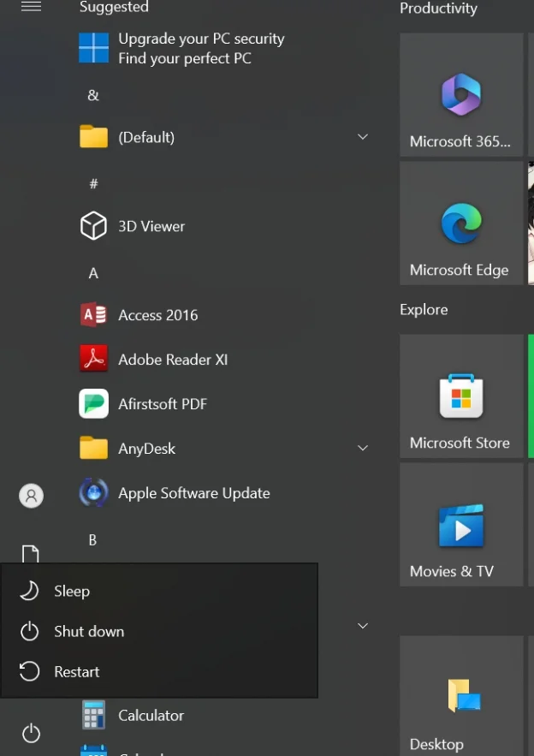This screenshot has height=756, width=534.
Task: Click the 'A' letter group header
Action: click(x=93, y=273)
